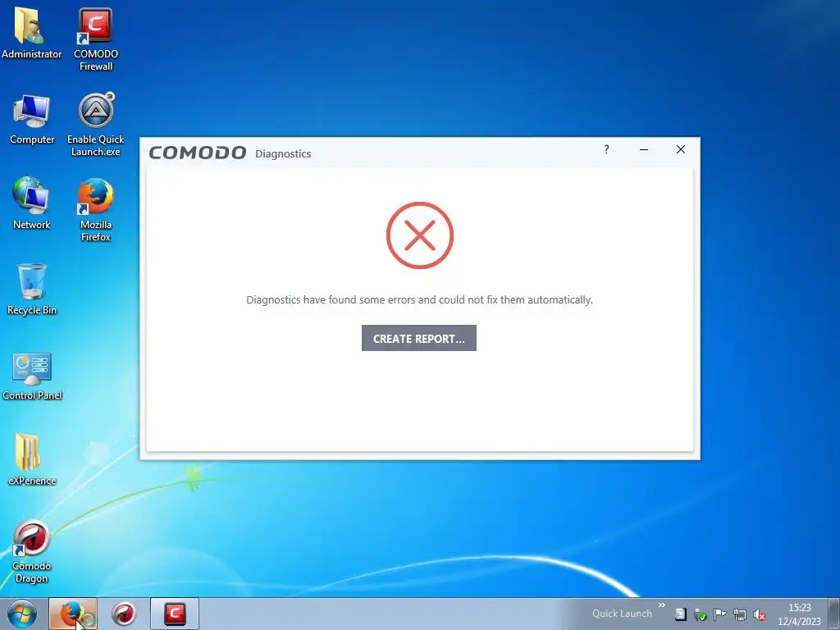Click the Diagnostics title text
Image resolution: width=840 pixels, height=630 pixels.
[x=283, y=153]
